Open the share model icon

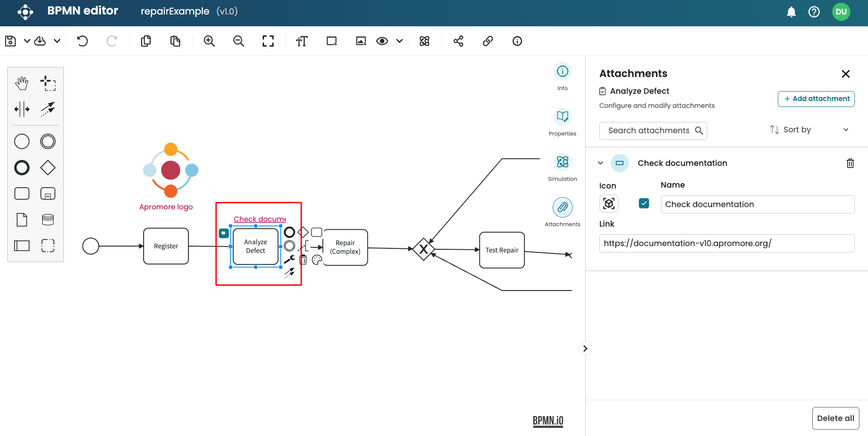458,41
